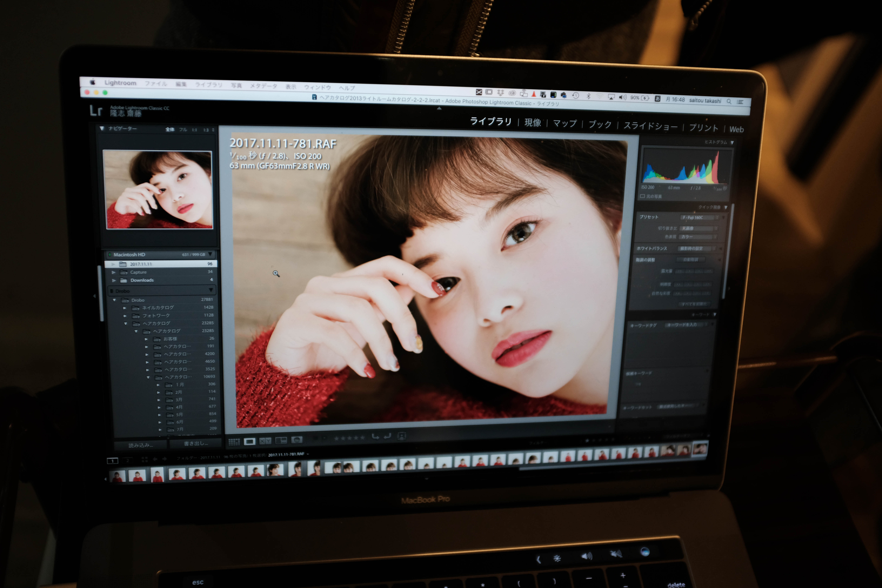Open ホワイトバランス dropdown 撮影時の設定
This screenshot has height=588, width=882.
click(697, 249)
